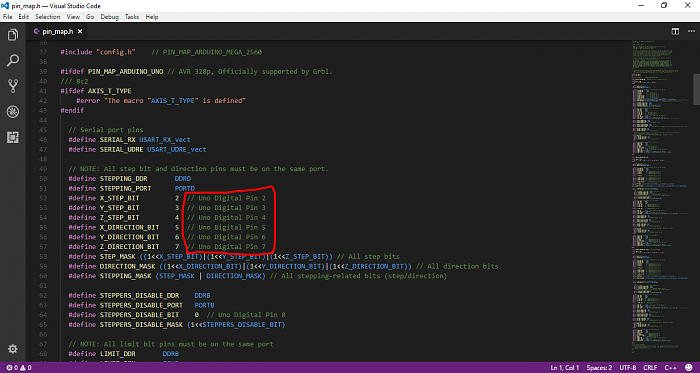Screen dimensions: 700x373
Task: Open the Source Control view icon
Action: [13, 86]
